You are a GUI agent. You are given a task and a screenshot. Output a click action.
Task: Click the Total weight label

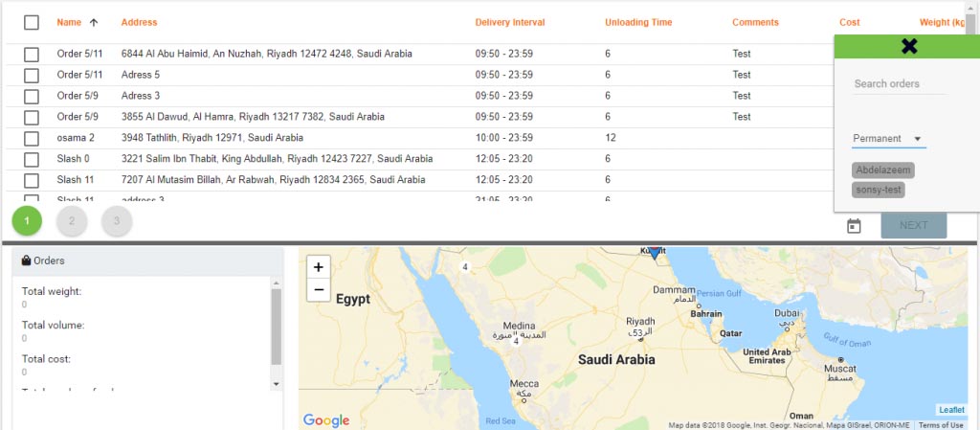point(52,291)
